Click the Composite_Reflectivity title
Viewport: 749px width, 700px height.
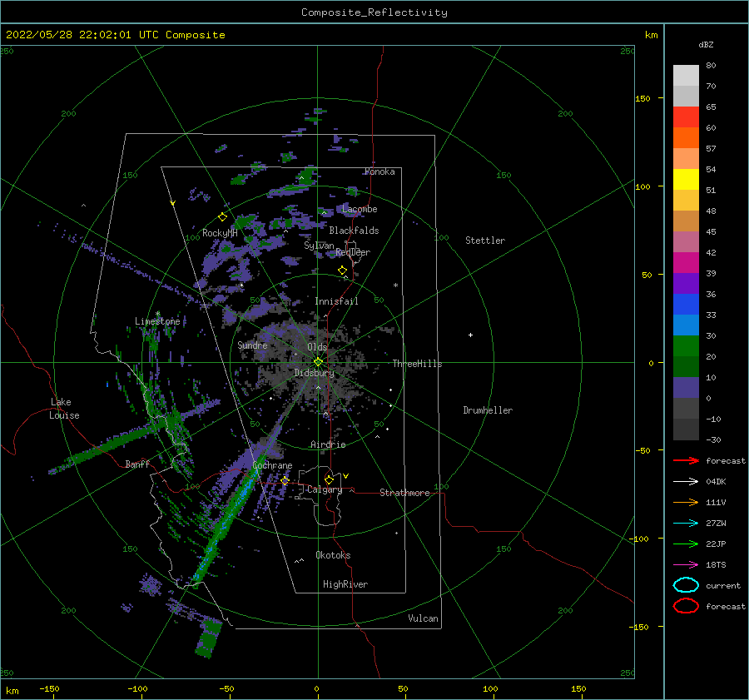coord(374,12)
